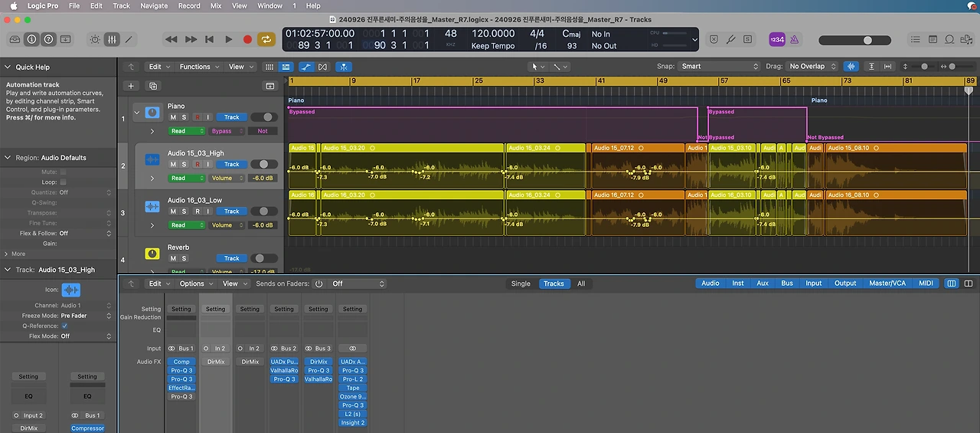Check the Loop checkbox in Region inspector

tap(63, 182)
